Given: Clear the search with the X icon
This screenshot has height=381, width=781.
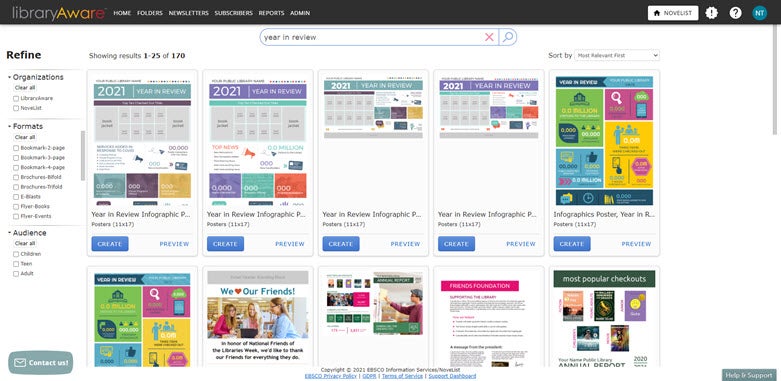Looking at the screenshot, I should pos(489,37).
